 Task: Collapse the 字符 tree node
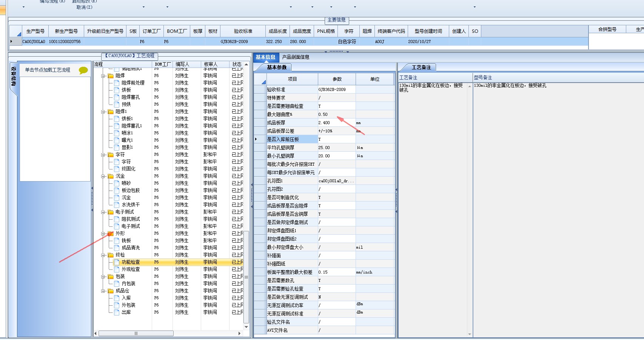(x=103, y=155)
